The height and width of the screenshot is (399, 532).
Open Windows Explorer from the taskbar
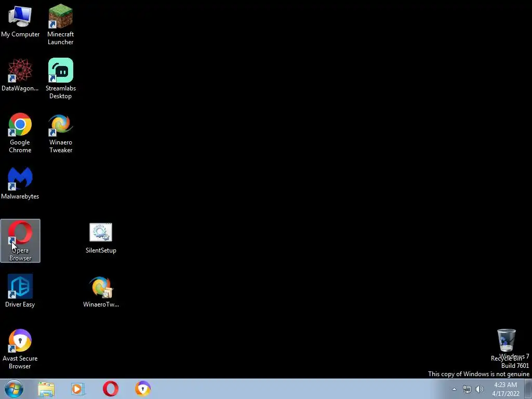pyautogui.click(x=46, y=389)
